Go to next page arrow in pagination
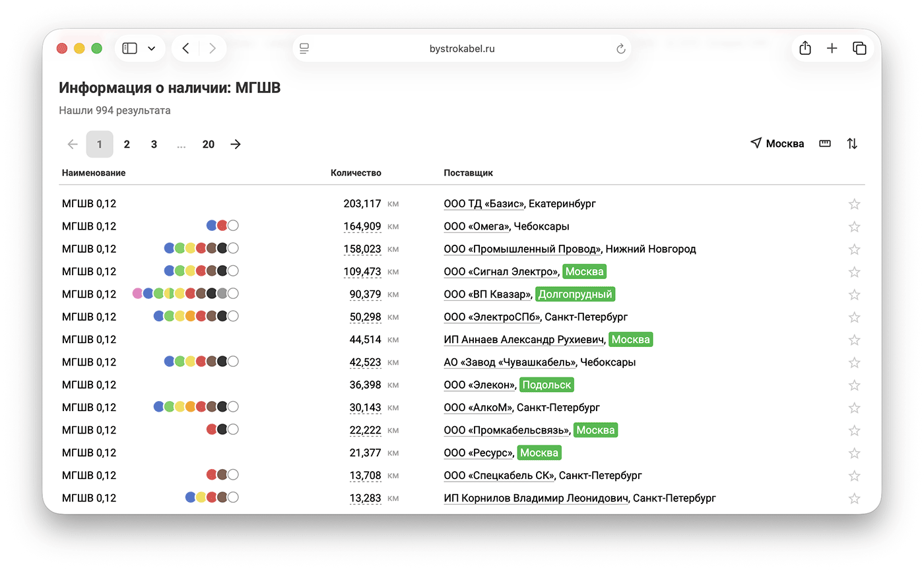 click(236, 144)
